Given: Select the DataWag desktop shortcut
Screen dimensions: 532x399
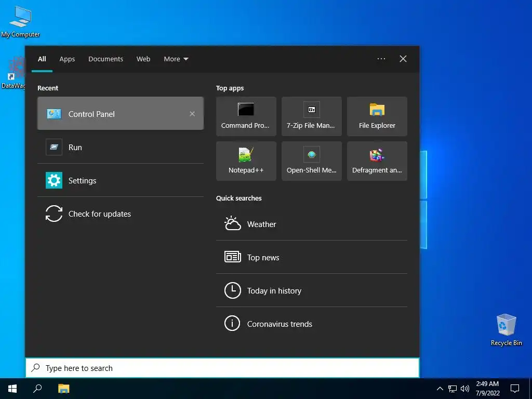Looking at the screenshot, I should [x=13, y=73].
